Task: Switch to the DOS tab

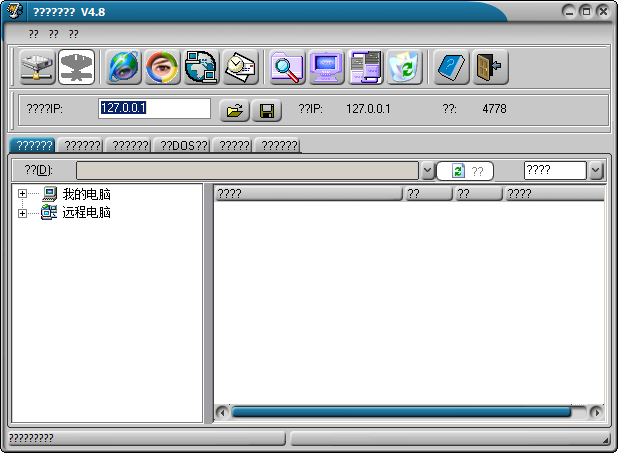Action: pos(181,146)
